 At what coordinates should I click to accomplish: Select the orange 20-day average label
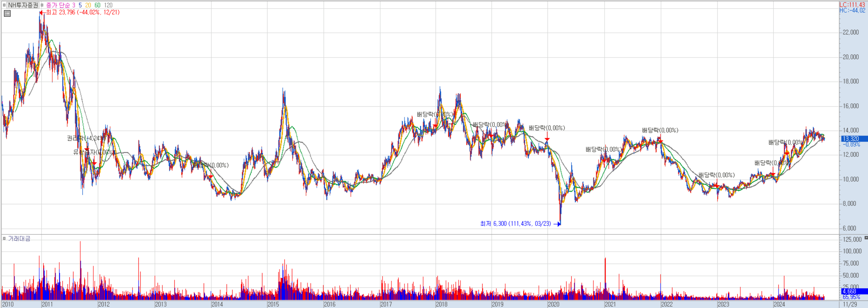[88, 5]
